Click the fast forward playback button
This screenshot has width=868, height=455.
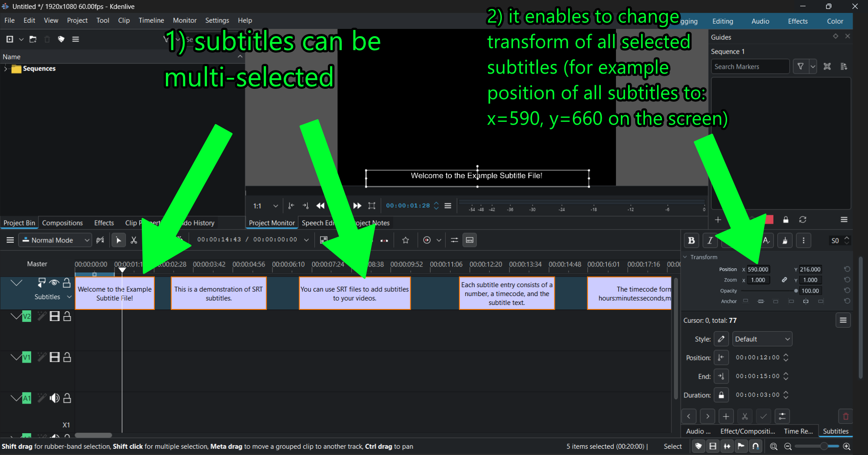pos(357,206)
